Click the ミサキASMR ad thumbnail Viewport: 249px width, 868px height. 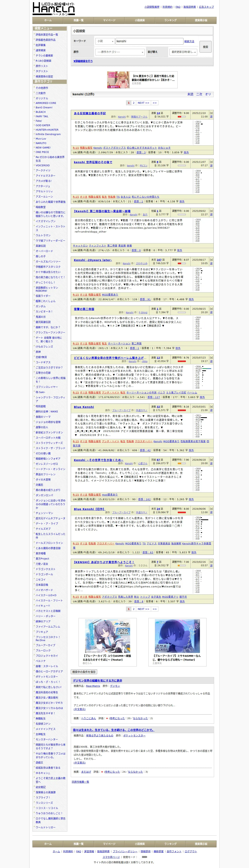point(177,636)
